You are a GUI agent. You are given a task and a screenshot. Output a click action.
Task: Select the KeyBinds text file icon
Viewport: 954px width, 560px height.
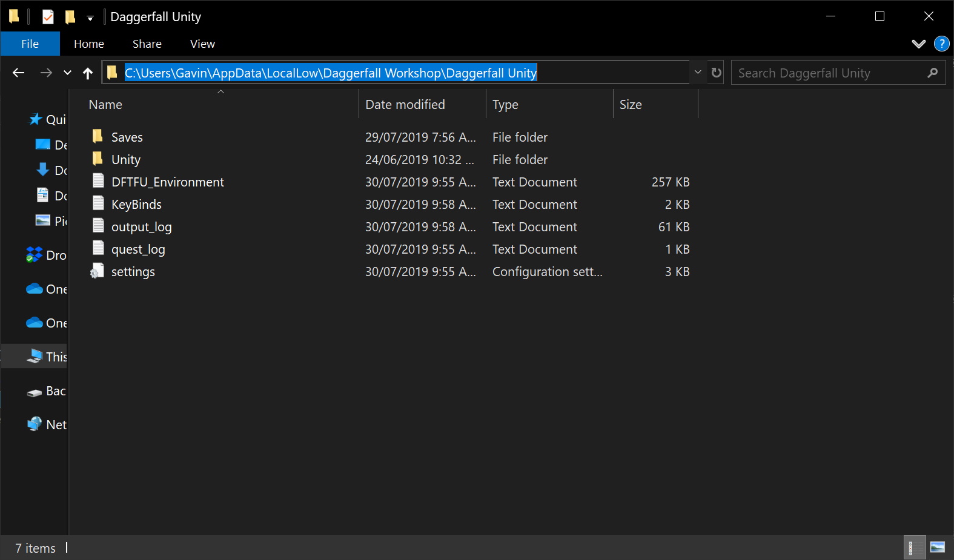[x=98, y=203]
